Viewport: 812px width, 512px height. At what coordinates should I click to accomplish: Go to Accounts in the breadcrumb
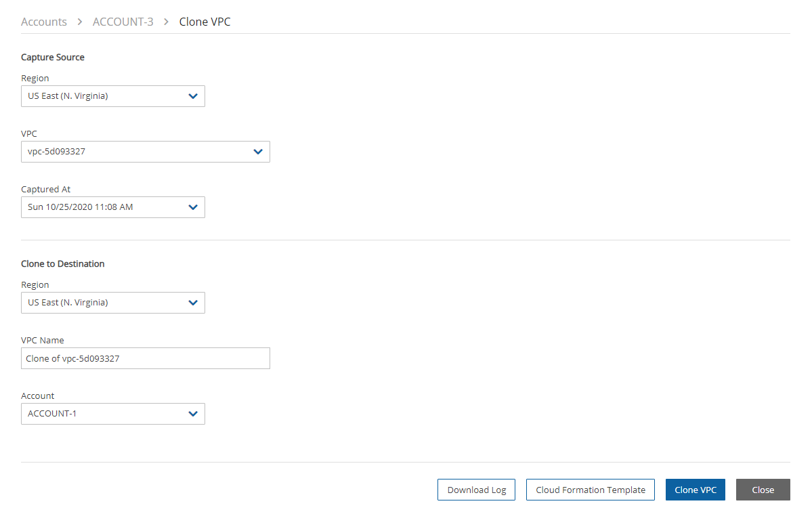pos(44,22)
